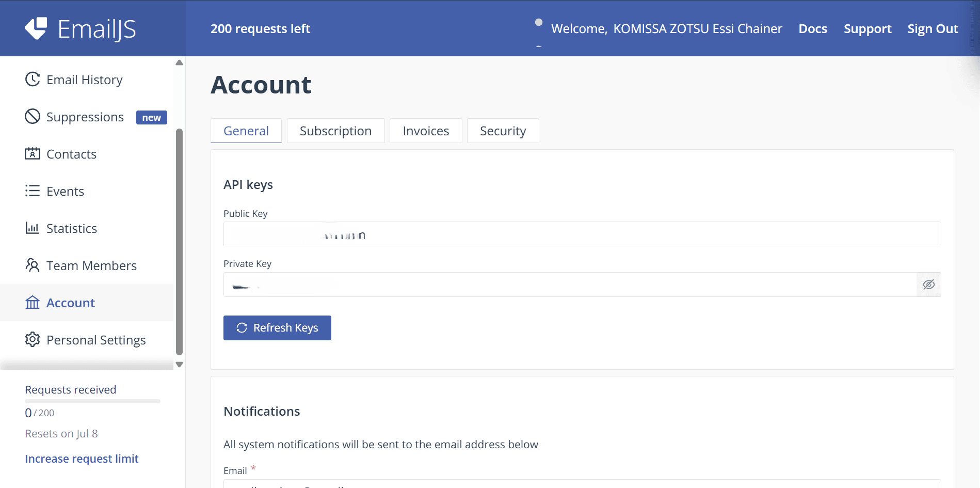This screenshot has width=980, height=488.
Task: Click the sidebar scrollbar down arrow
Action: (x=179, y=364)
